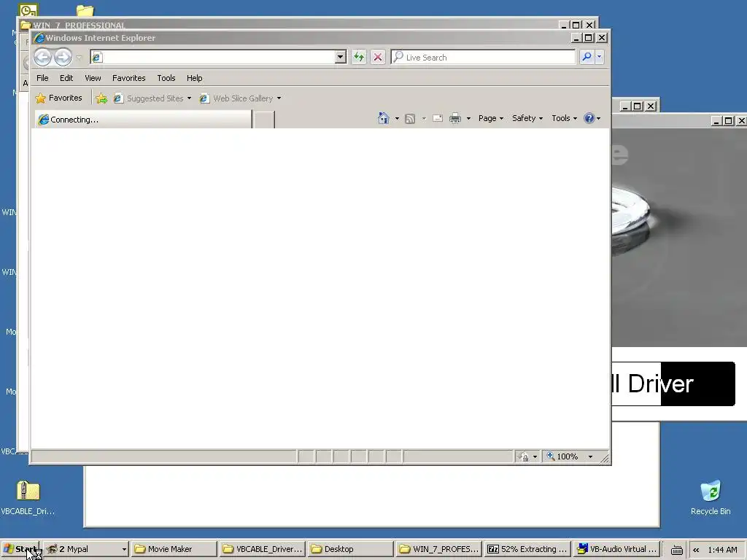Select the Connecting... tab

click(143, 120)
